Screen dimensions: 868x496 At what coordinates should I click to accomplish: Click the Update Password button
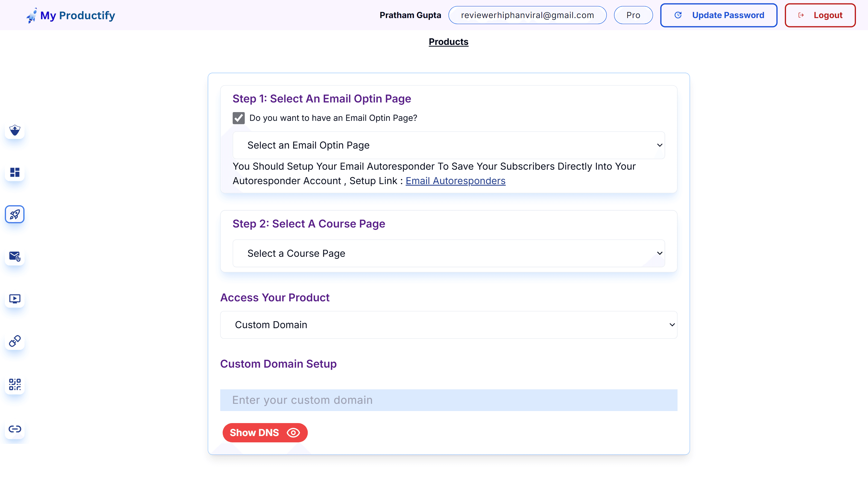pyautogui.click(x=719, y=15)
